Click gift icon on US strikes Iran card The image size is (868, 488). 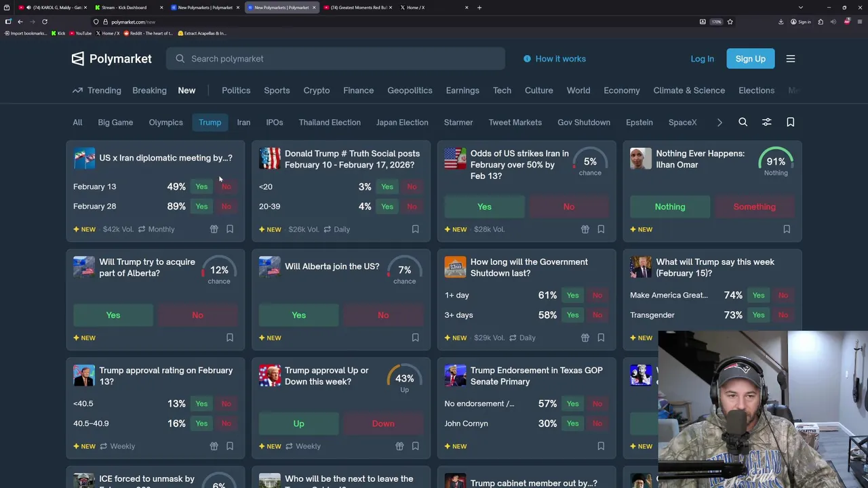click(585, 229)
